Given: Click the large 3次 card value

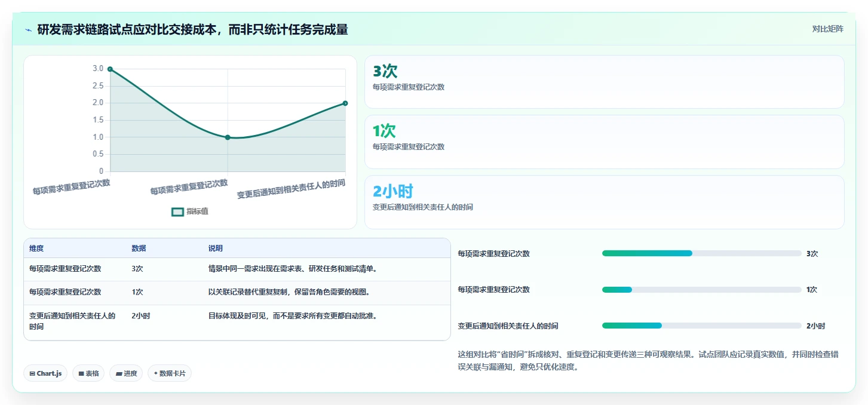Looking at the screenshot, I should pyautogui.click(x=385, y=72).
